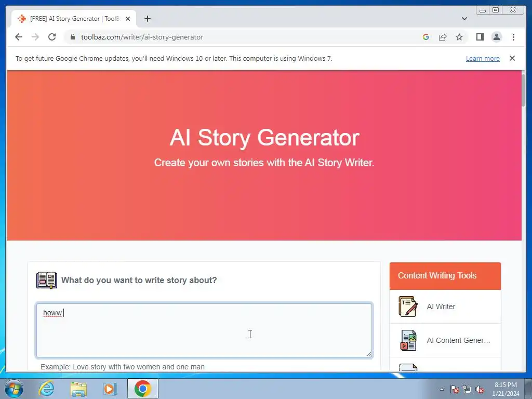The image size is (532, 399).
Task: Click the AI Story Generator heading
Action: (x=264, y=137)
